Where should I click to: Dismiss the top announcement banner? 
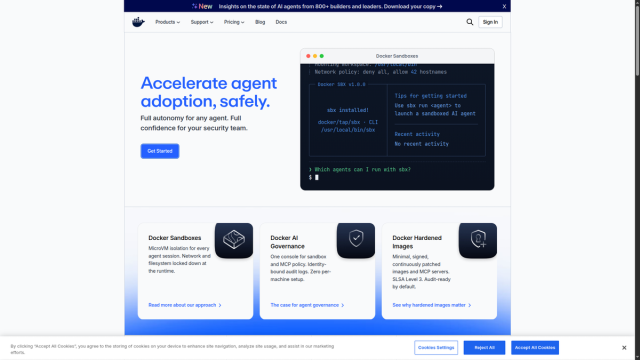point(504,6)
